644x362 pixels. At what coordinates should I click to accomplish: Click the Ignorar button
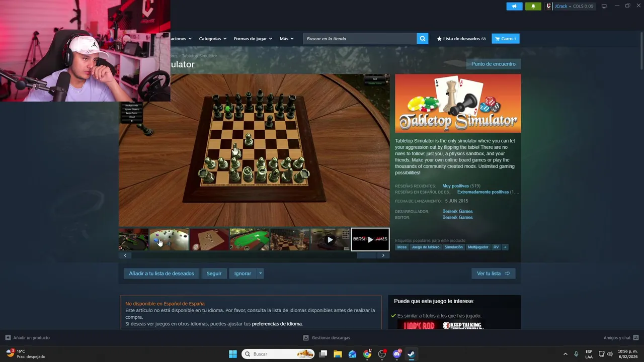[x=243, y=274]
